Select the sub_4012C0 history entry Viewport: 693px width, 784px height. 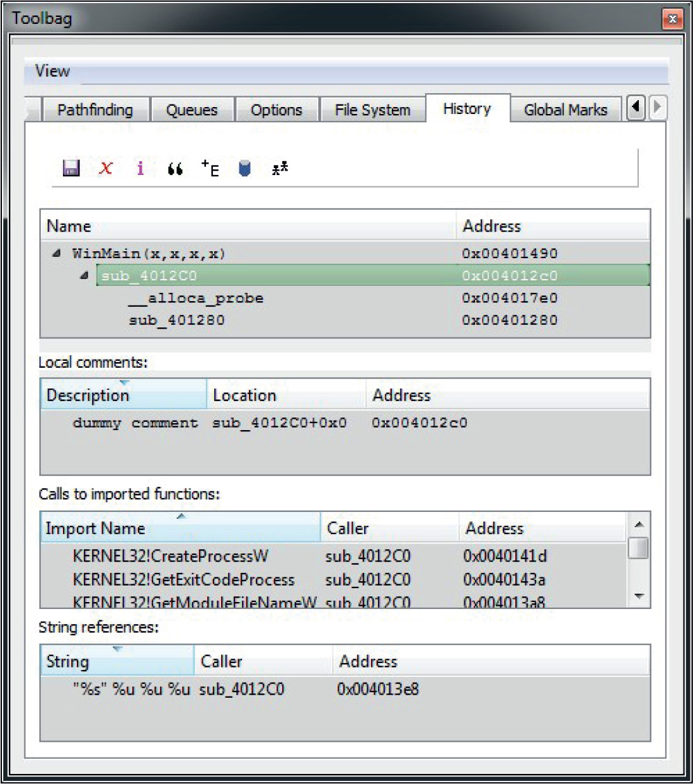pyautogui.click(x=372, y=275)
